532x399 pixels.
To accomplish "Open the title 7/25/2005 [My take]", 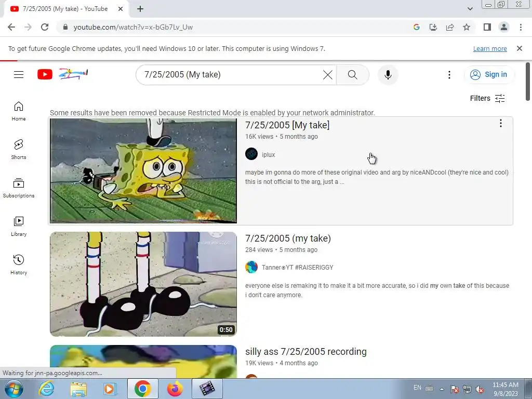I will [287, 125].
